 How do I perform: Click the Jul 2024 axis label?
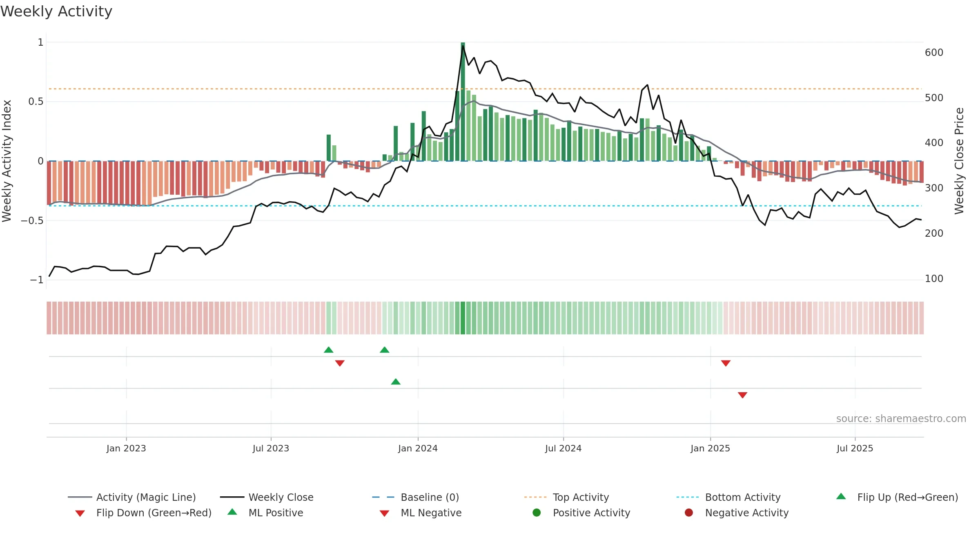click(563, 448)
